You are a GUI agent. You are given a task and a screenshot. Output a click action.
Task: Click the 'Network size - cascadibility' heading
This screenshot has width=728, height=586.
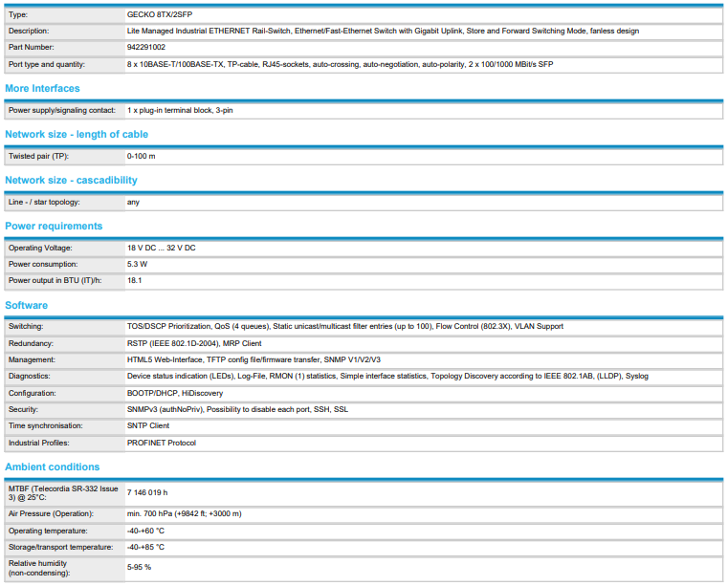pos(71,180)
